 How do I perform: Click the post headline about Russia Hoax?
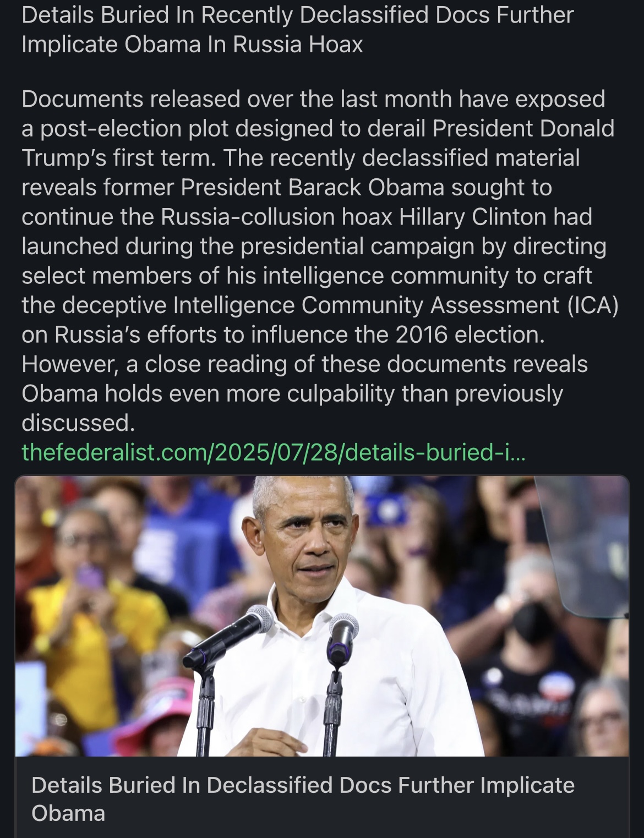coord(297,30)
